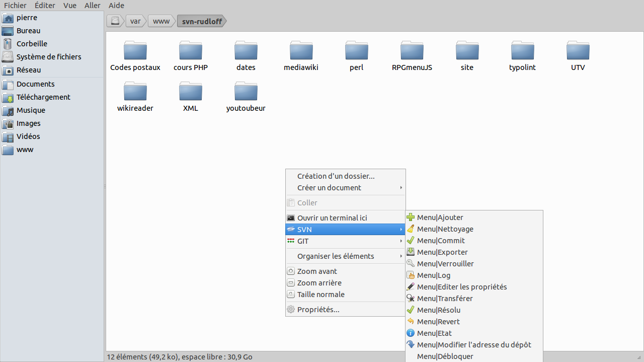Click the Menu|Log icon
Screen dimensions: 644x362
point(411,275)
